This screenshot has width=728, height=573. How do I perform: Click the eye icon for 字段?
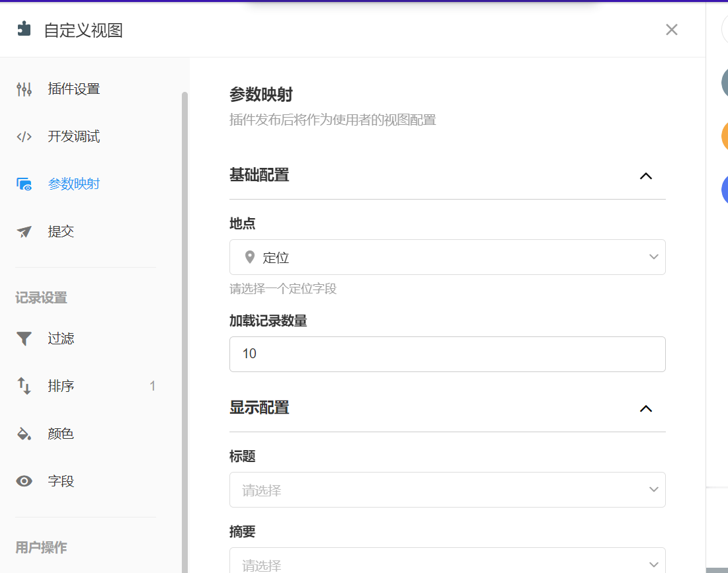[24, 482]
